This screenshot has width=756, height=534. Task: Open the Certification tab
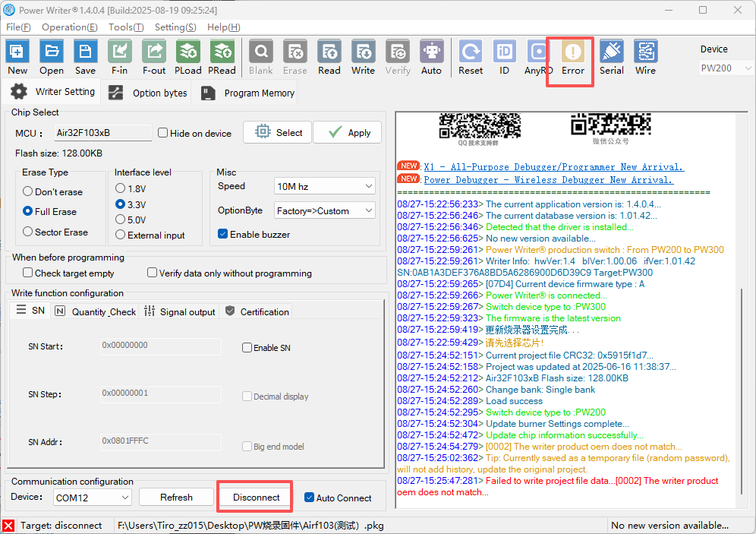pos(257,311)
